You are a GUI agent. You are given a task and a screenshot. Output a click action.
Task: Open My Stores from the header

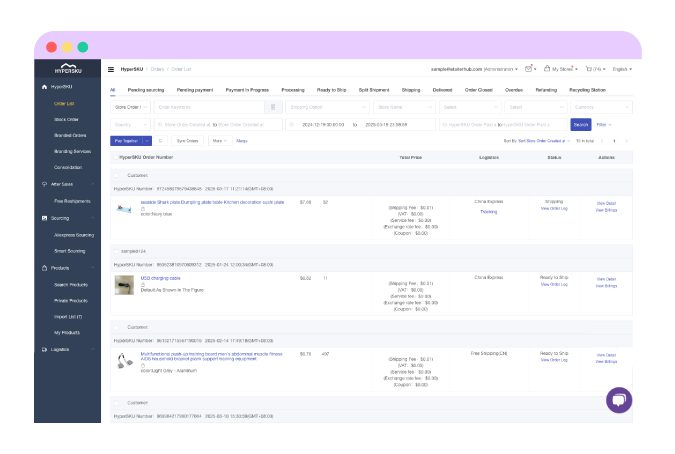point(564,69)
